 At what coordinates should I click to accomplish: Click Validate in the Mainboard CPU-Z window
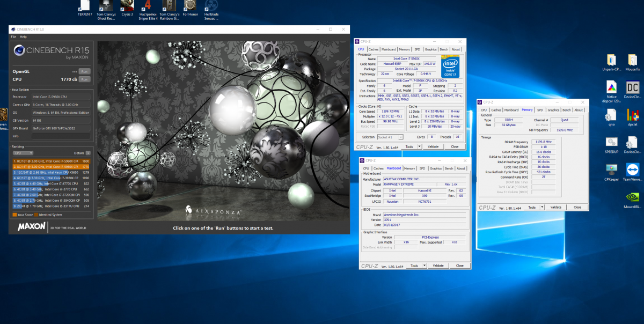[x=438, y=266]
